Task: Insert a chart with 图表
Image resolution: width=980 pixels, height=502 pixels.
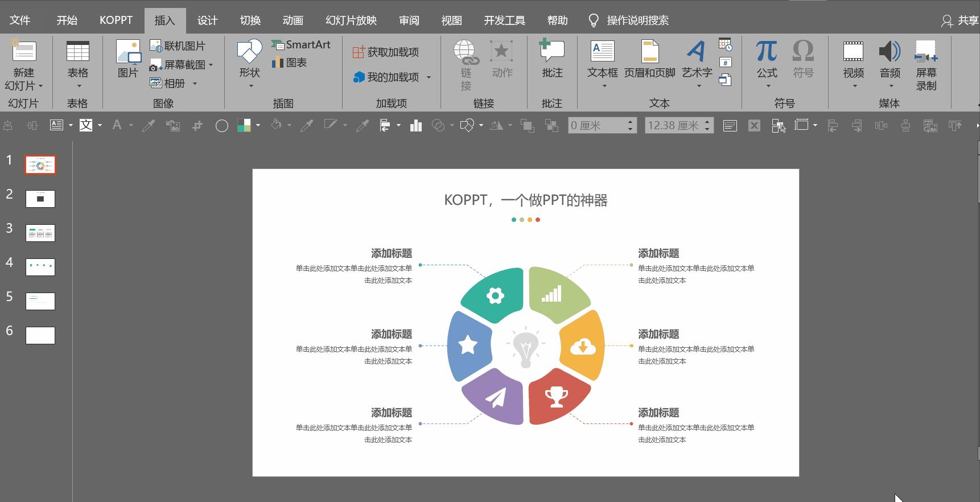Action: (x=290, y=63)
